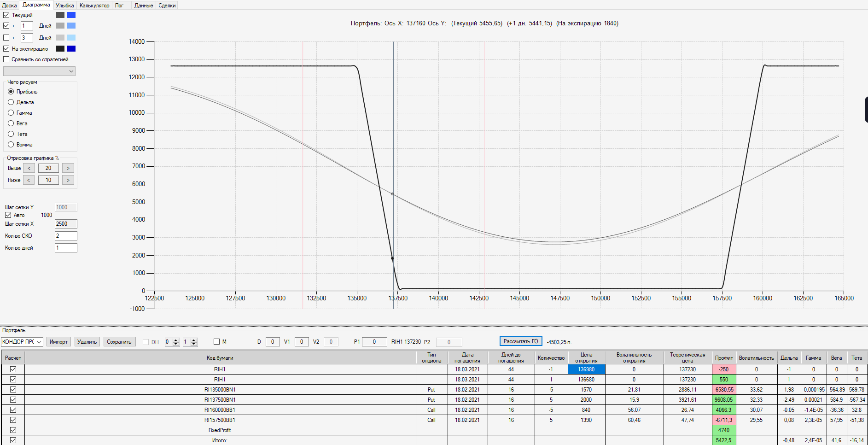Toggle Расчет checkbox for RI135000BN1 row

(x=13, y=390)
